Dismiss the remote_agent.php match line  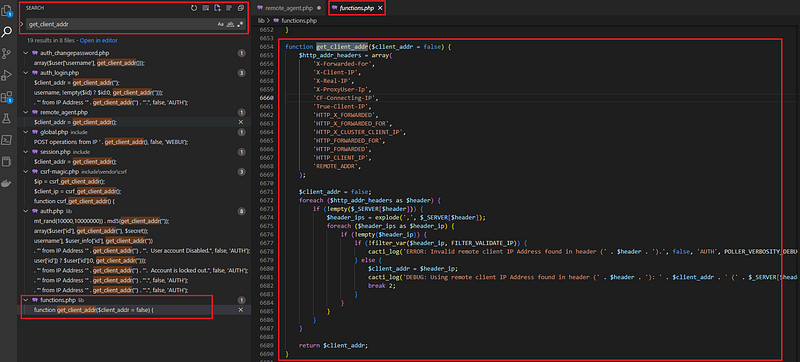pyautogui.click(x=241, y=122)
